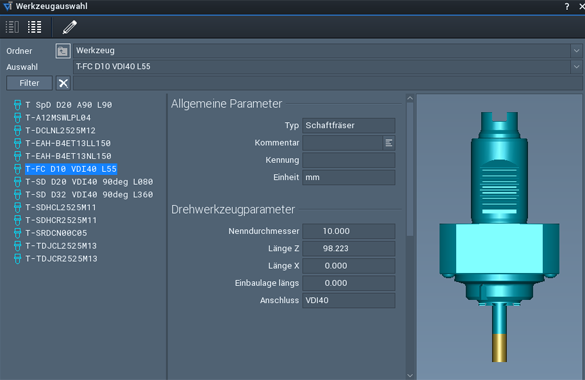Click the Drehwerkzeugparameter section heading
The image size is (585, 380).
click(233, 210)
